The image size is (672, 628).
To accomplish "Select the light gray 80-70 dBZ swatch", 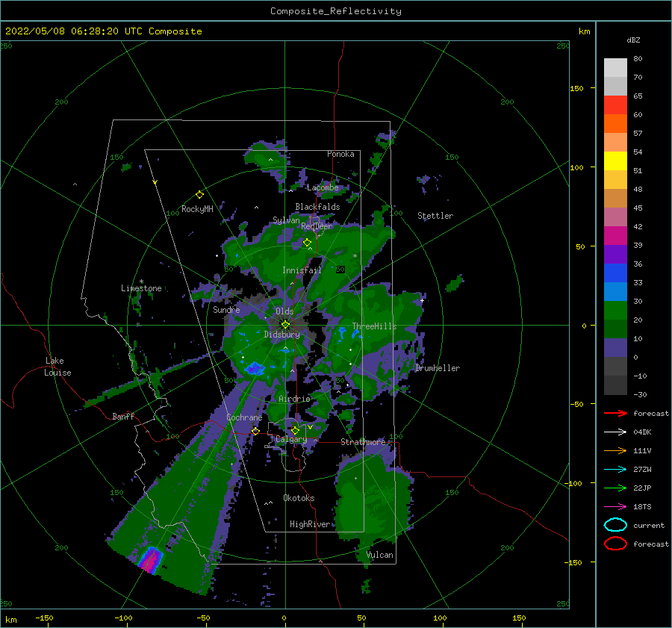I will click(x=615, y=68).
